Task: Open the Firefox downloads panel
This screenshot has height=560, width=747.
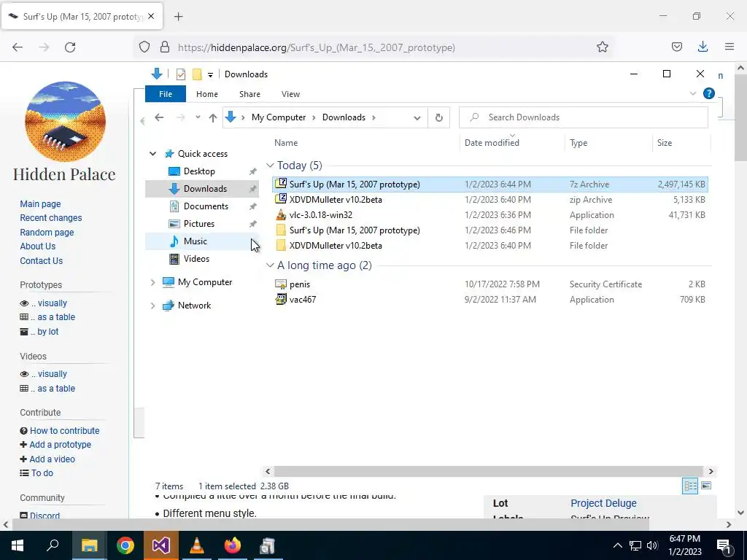Action: tap(703, 47)
